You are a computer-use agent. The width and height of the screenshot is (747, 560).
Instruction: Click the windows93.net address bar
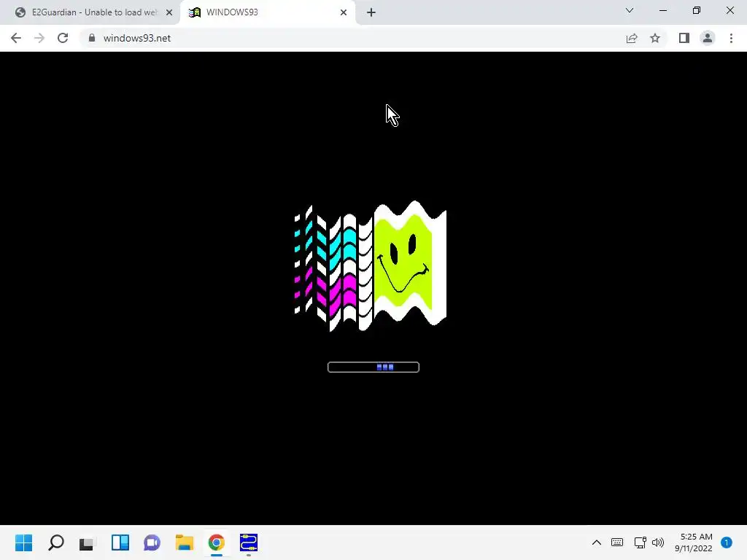click(352, 38)
